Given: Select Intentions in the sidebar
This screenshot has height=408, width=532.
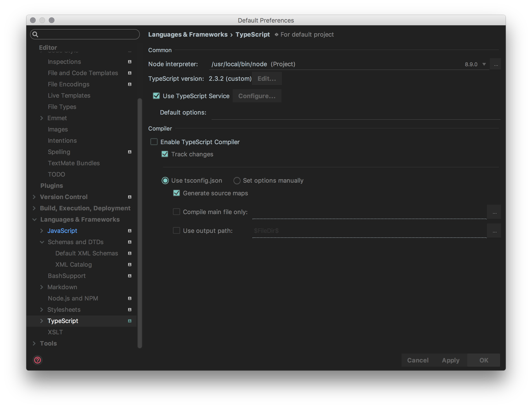Looking at the screenshot, I should (x=62, y=141).
